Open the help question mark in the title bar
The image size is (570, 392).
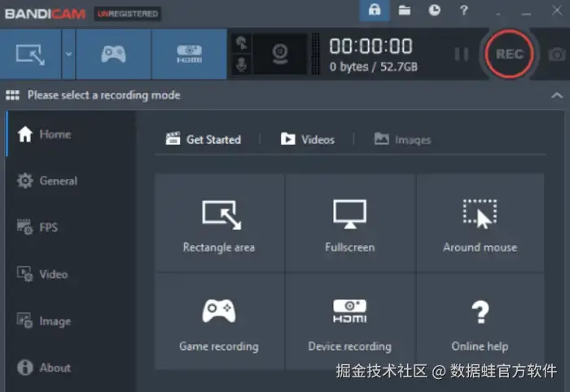point(464,10)
